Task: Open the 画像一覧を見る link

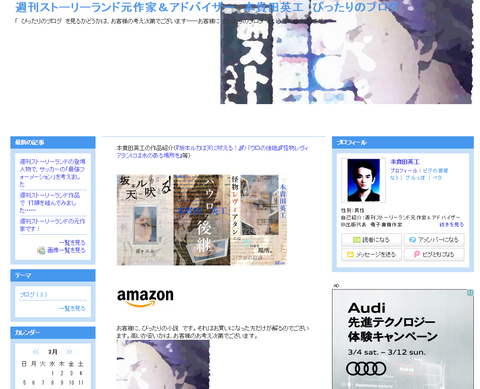Action: coord(66,250)
